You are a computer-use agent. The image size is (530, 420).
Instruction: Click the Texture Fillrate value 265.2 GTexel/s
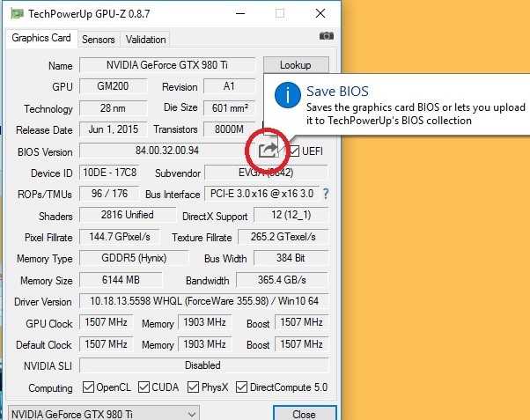point(283,237)
